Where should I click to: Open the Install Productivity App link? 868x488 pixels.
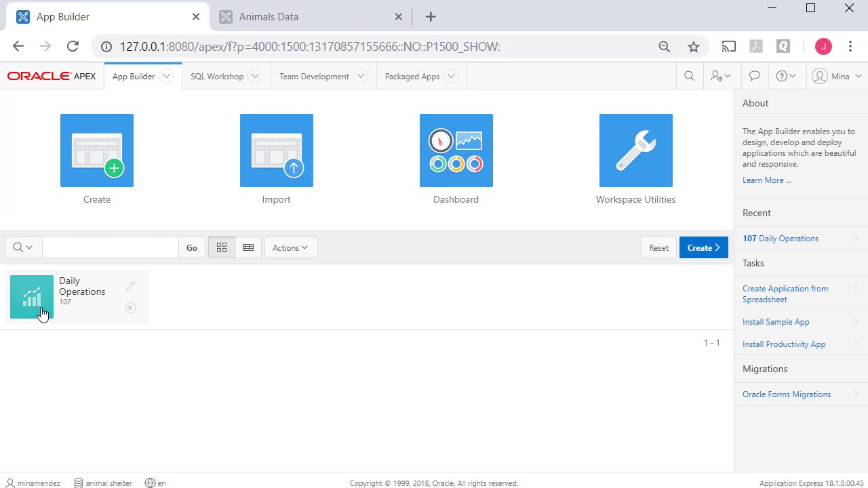[784, 344]
